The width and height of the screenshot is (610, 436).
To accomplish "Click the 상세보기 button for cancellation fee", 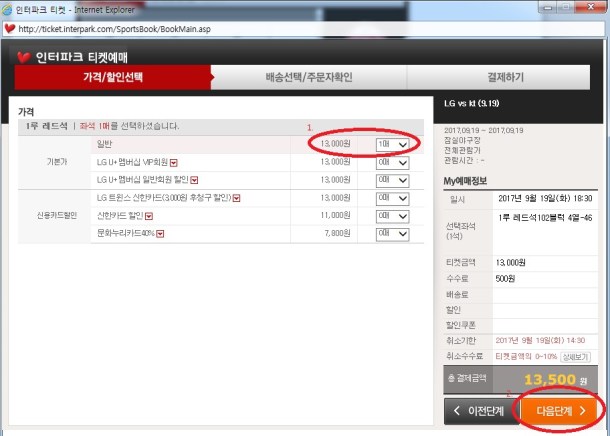I will [575, 357].
